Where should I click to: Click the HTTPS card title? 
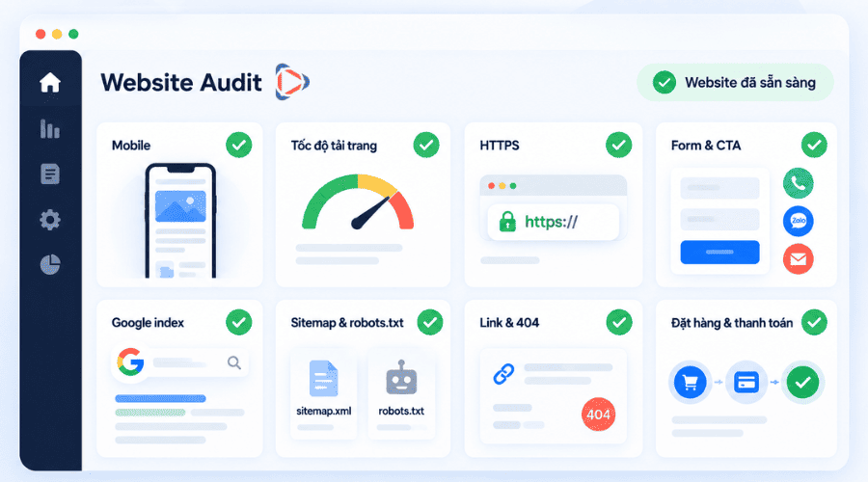[500, 146]
